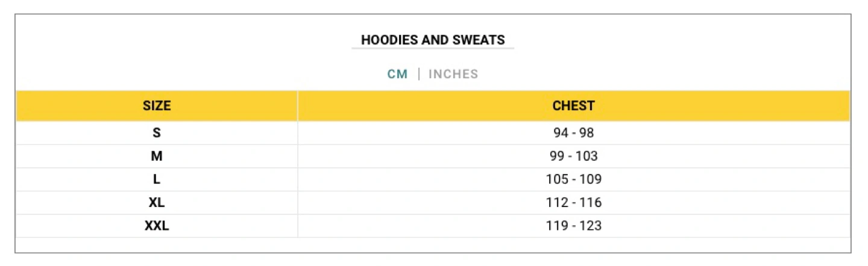Click the 99 - 103 chest measurement
This screenshot has width=868, height=266.
pos(573,156)
